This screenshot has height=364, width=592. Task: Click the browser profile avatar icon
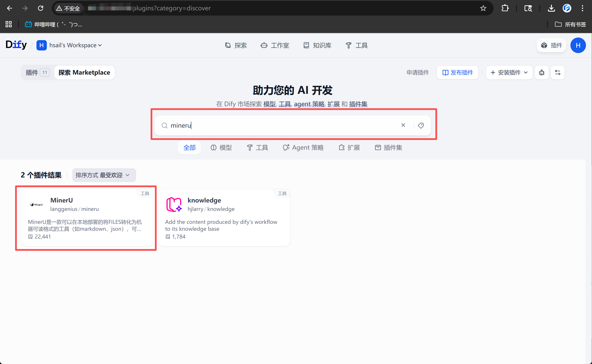(x=567, y=8)
